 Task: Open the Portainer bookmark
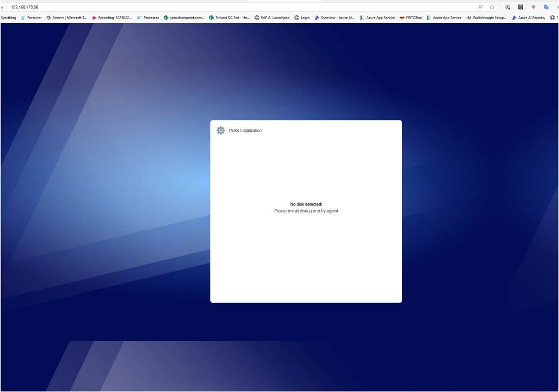[31, 18]
